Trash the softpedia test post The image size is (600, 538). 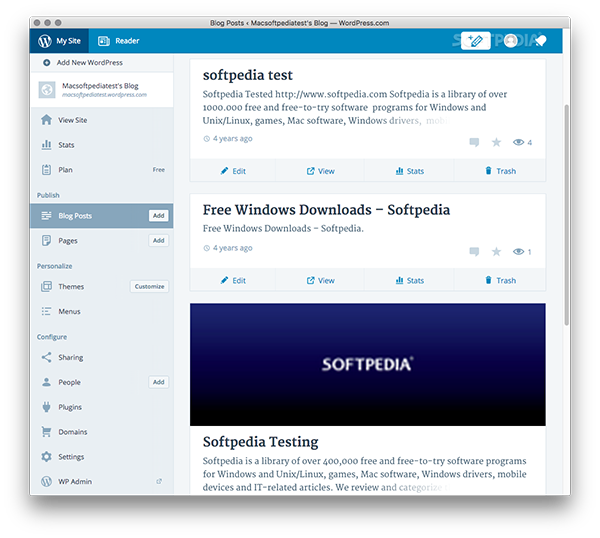click(x=500, y=171)
